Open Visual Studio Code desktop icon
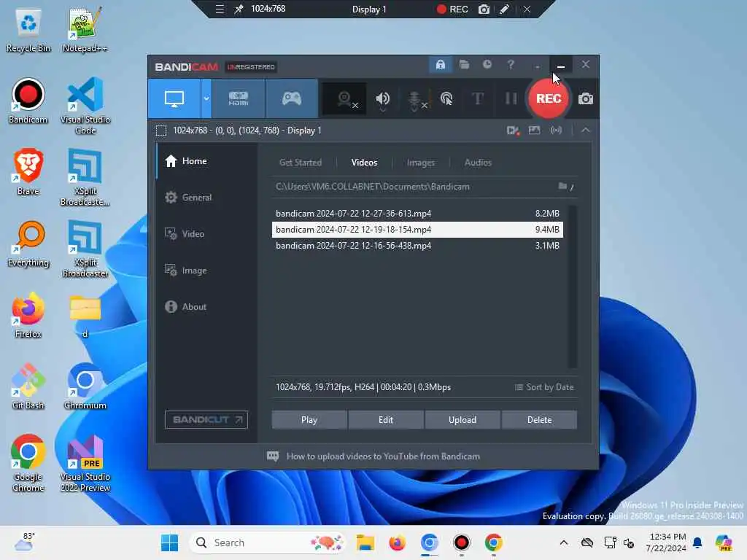Screen dimensions: 747x560 click(x=85, y=106)
